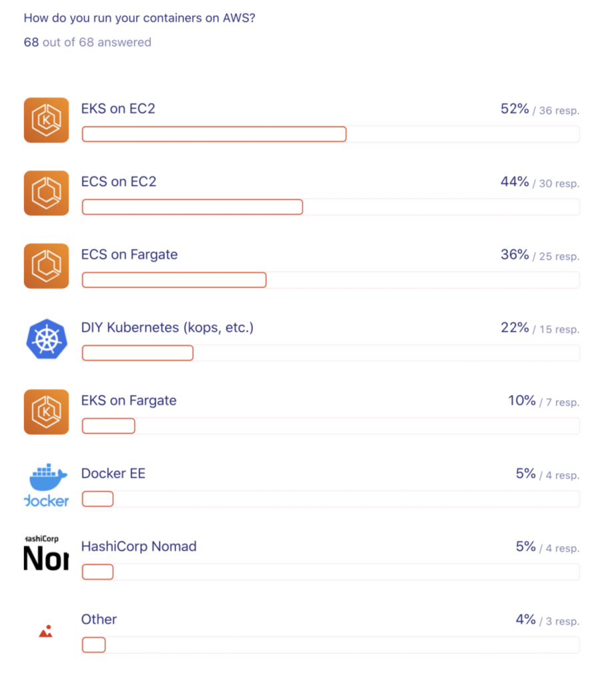Click the DIY Kubernetes result bar
The image size is (616, 683).
coord(331,353)
